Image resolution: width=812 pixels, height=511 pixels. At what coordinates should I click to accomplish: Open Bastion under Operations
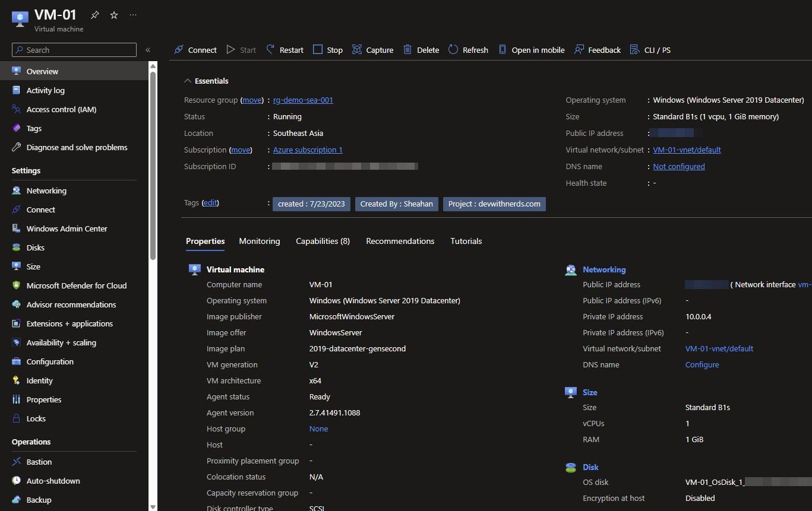coord(39,462)
